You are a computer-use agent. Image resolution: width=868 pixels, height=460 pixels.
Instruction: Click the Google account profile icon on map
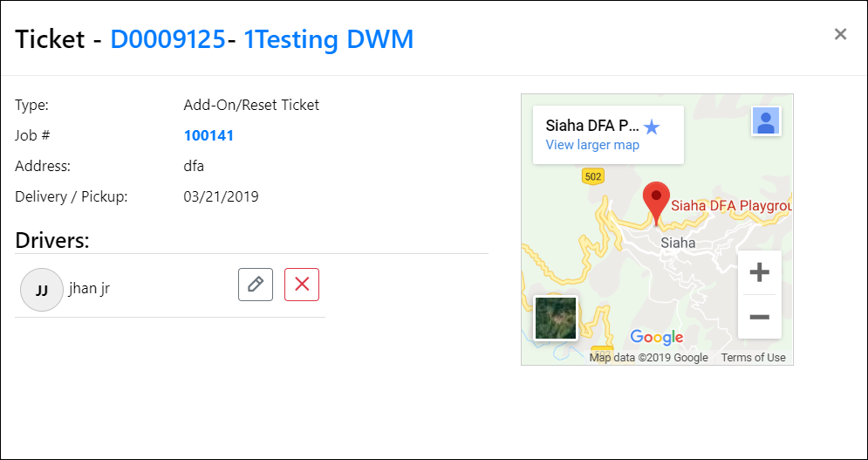(766, 121)
